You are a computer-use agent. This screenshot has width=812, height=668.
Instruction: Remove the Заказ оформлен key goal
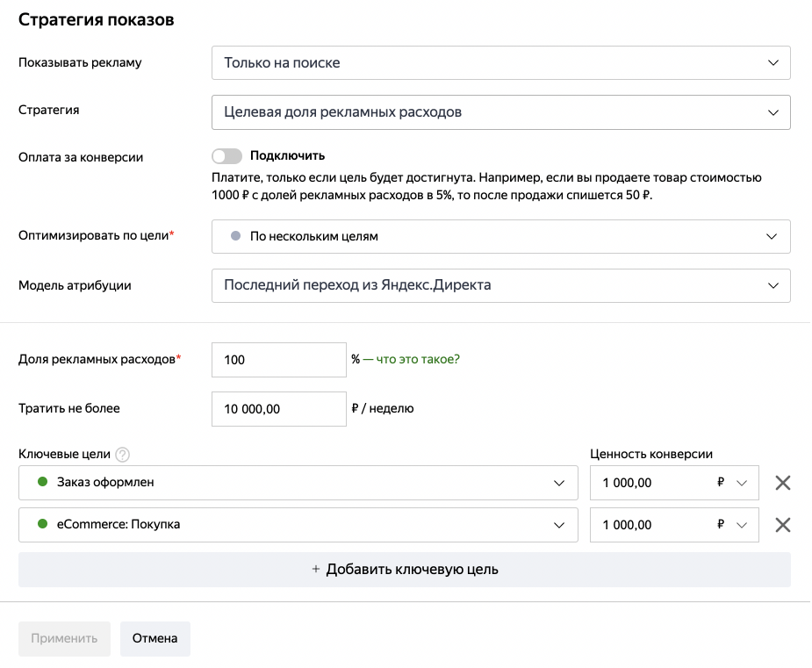tap(782, 483)
